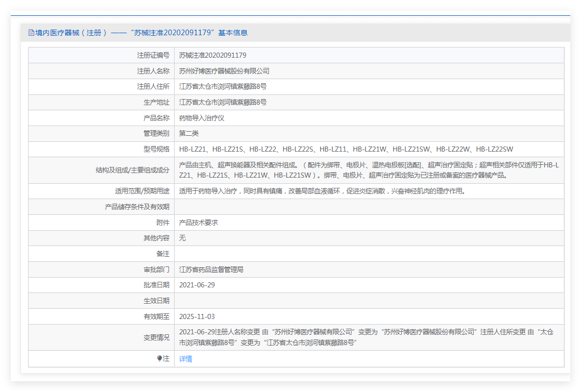Open the 详情 link

(186, 359)
